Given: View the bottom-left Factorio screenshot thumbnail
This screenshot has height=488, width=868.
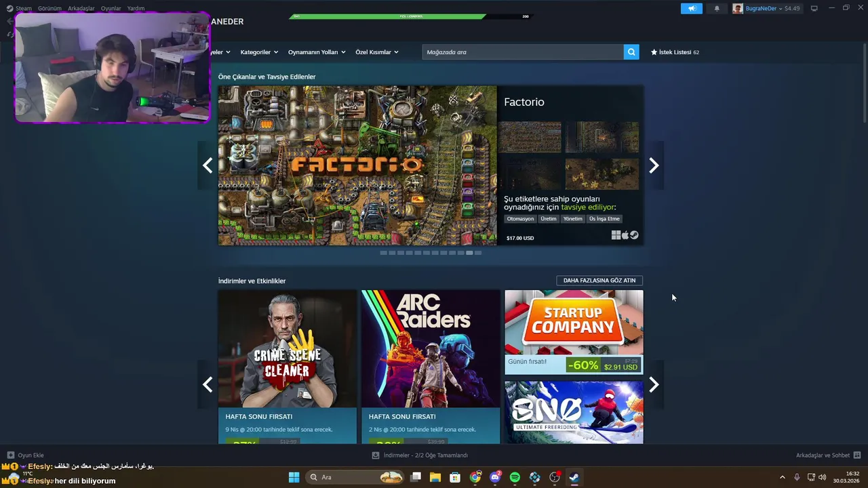Looking at the screenshot, I should point(530,174).
